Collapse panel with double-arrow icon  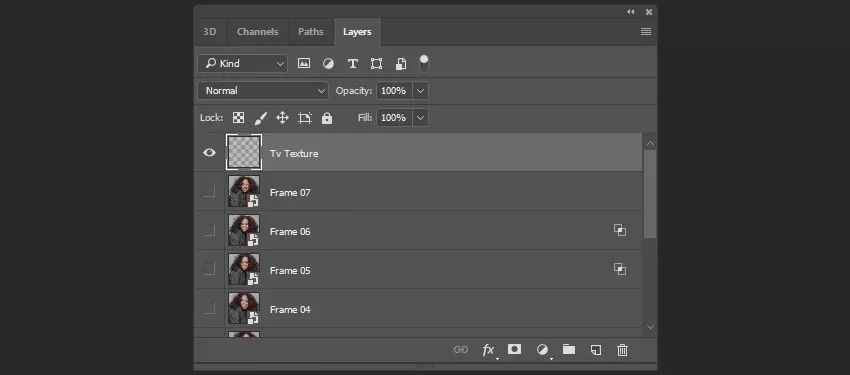pyautogui.click(x=630, y=11)
